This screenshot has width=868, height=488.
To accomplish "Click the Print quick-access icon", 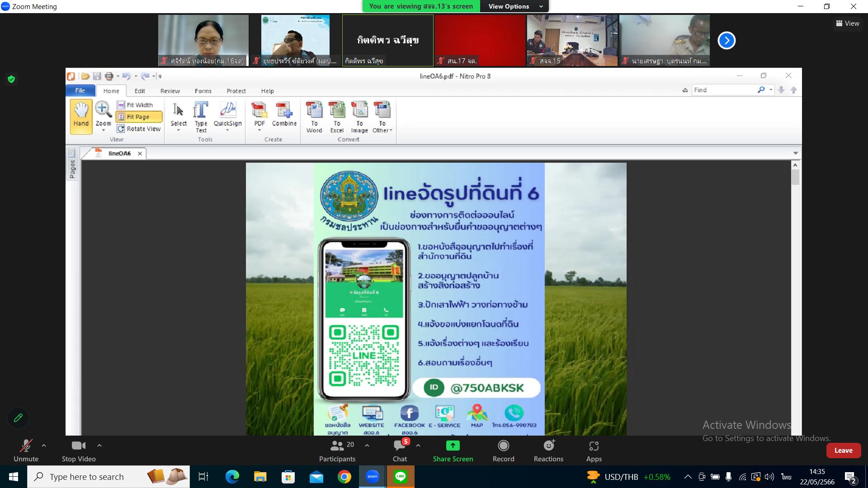I will click(x=109, y=76).
